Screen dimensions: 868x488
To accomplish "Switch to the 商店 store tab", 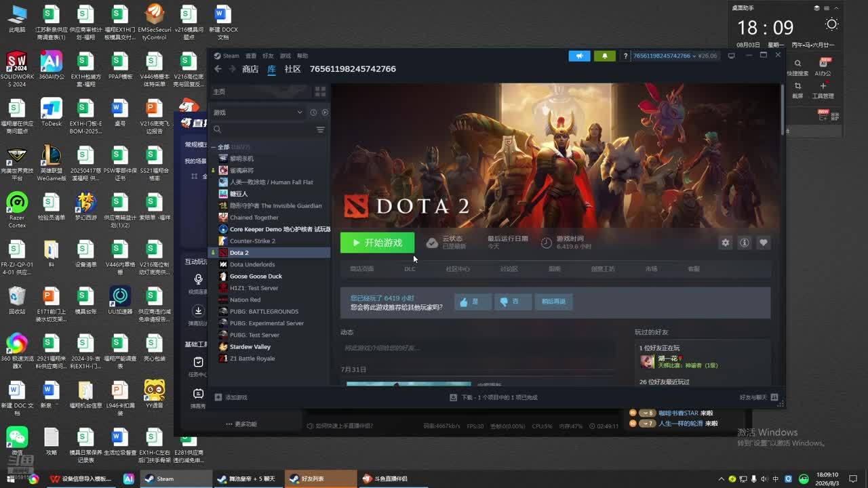I will [250, 69].
